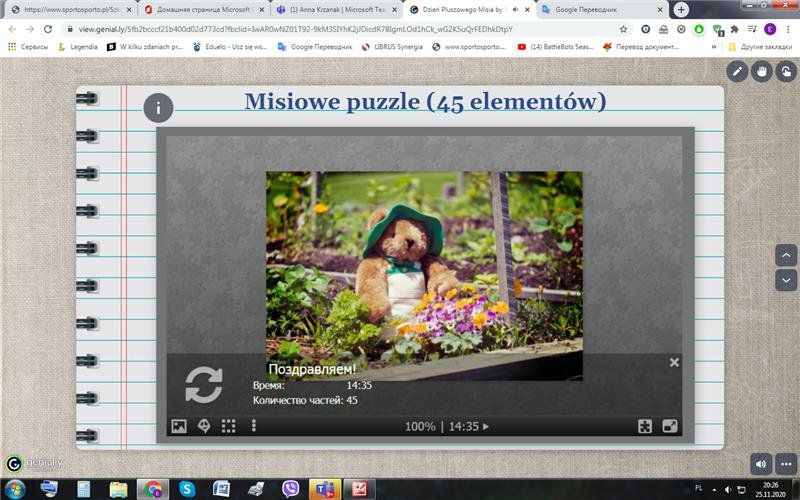Viewport: 800px width, 500px height.
Task: Mute the Dzień Pluszowego Misia tab audio
Action: [515, 10]
